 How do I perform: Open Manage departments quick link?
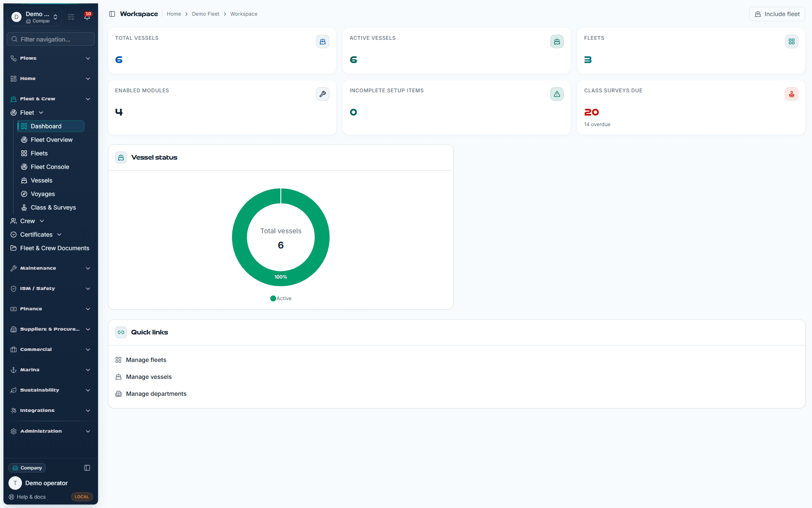(156, 394)
